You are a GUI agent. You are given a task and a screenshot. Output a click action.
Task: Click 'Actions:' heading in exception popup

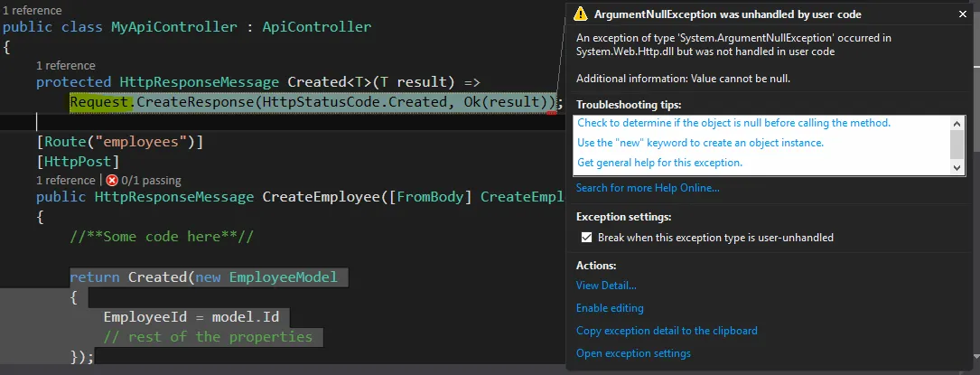tap(596, 266)
